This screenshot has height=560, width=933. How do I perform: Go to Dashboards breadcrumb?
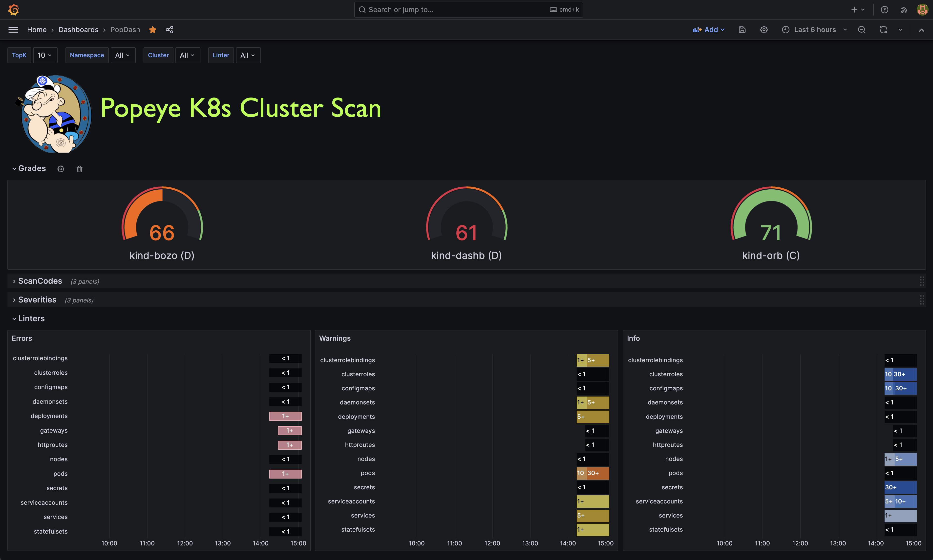[78, 29]
